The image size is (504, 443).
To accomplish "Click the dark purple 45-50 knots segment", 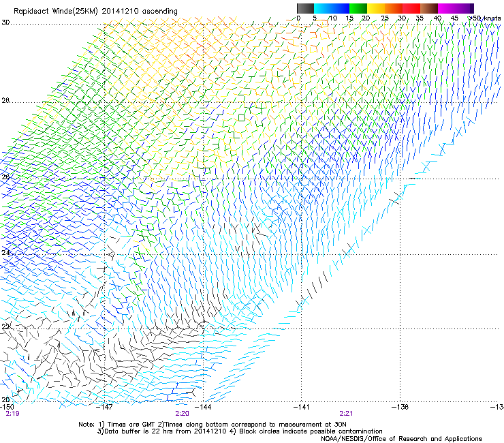I will point(464,8).
